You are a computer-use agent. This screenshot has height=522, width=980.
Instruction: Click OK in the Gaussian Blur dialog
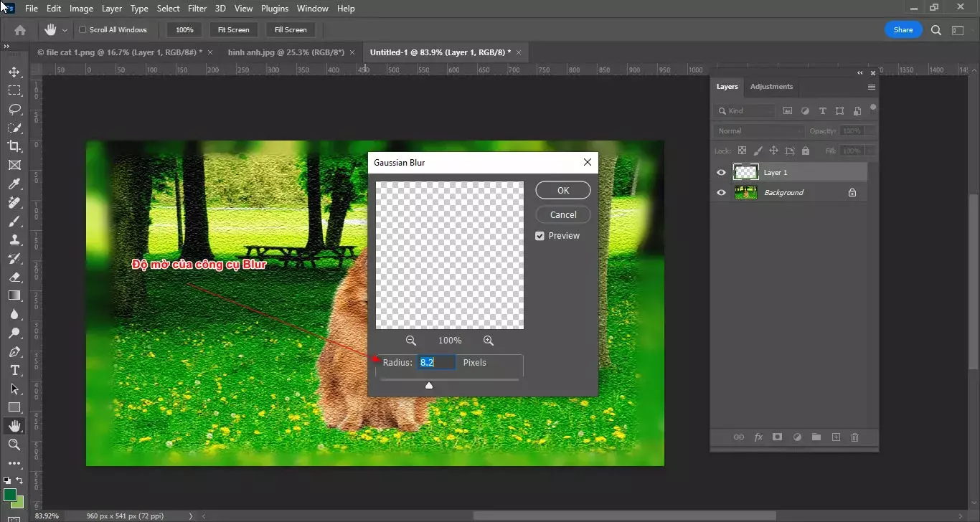(562, 190)
